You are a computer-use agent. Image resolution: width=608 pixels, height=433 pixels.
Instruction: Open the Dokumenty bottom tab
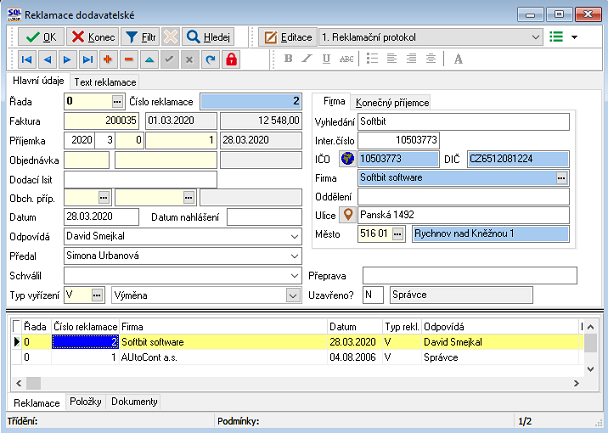[x=134, y=402]
